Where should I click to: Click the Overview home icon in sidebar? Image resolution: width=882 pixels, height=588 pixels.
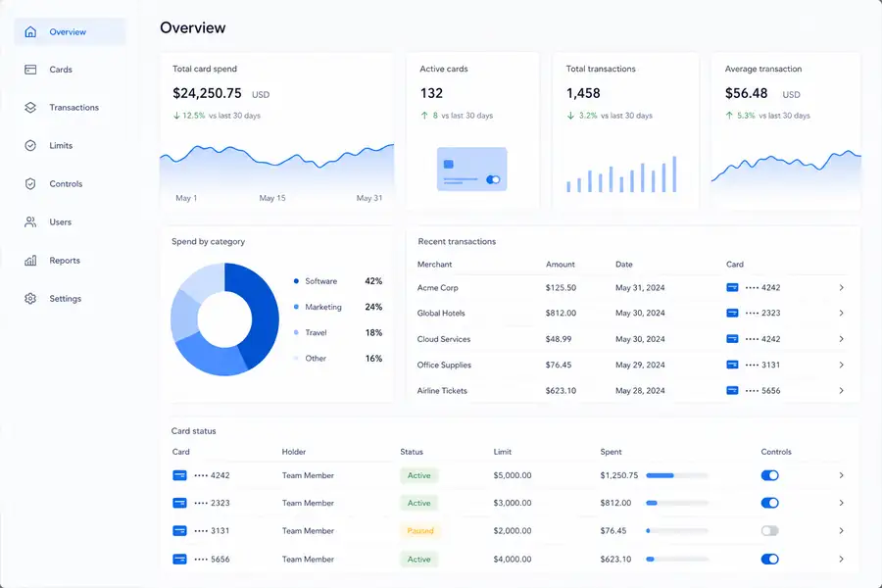point(30,31)
